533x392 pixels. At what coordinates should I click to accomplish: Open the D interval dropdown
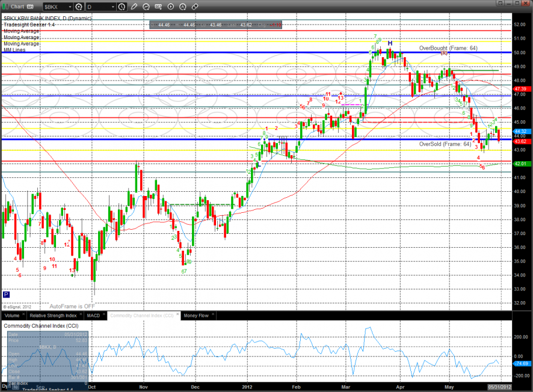100,7
